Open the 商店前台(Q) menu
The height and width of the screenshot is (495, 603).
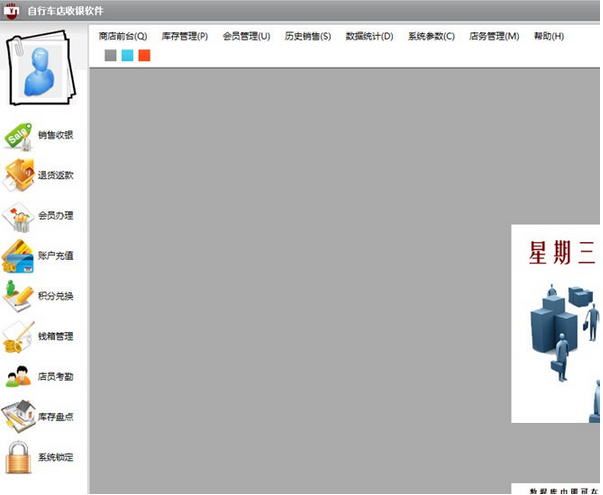coord(123,36)
